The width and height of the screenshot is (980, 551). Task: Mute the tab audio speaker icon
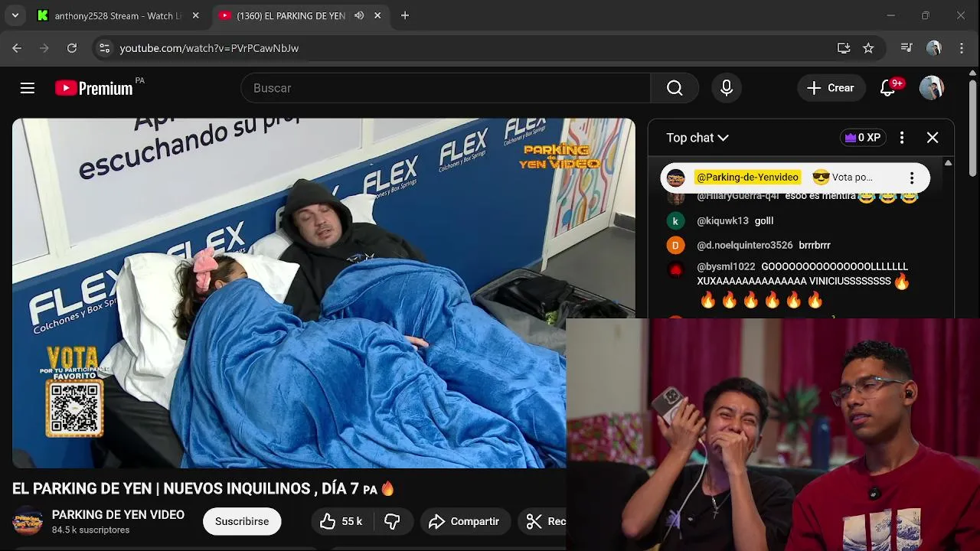click(x=359, y=15)
